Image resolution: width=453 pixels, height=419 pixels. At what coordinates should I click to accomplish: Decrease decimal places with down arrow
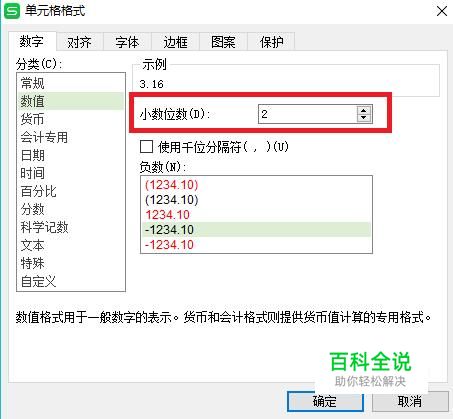click(x=364, y=118)
